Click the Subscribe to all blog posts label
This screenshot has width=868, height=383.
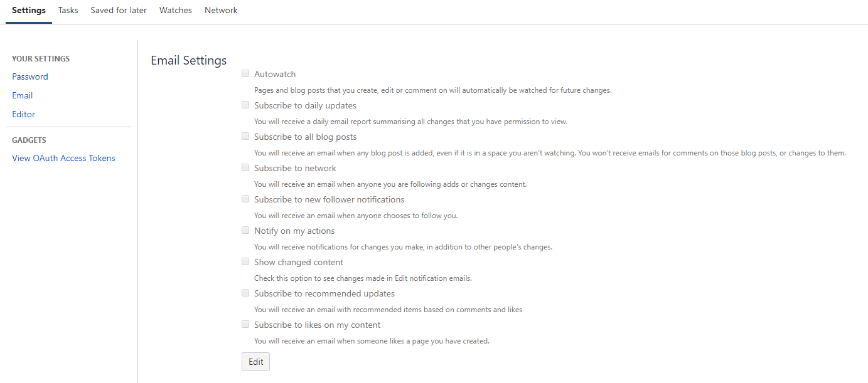(305, 137)
